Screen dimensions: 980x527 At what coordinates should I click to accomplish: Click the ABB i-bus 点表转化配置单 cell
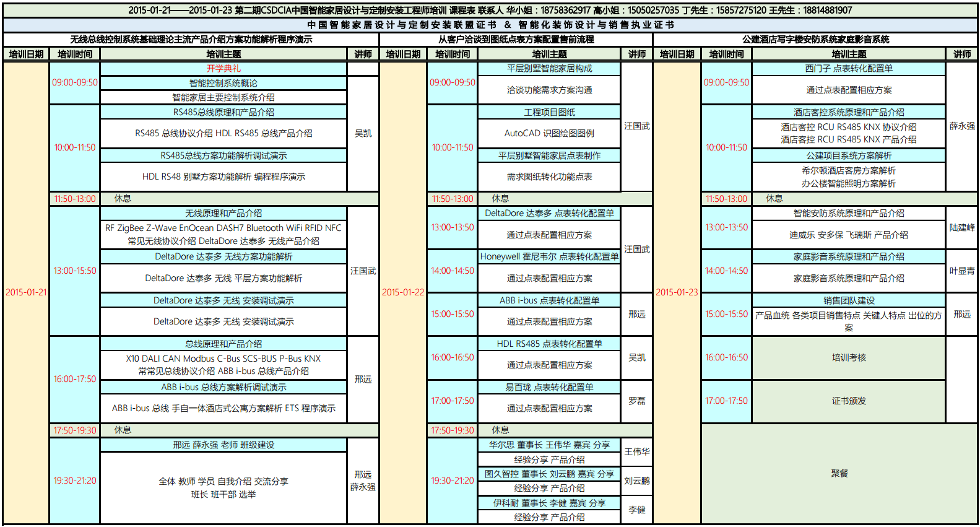549,300
